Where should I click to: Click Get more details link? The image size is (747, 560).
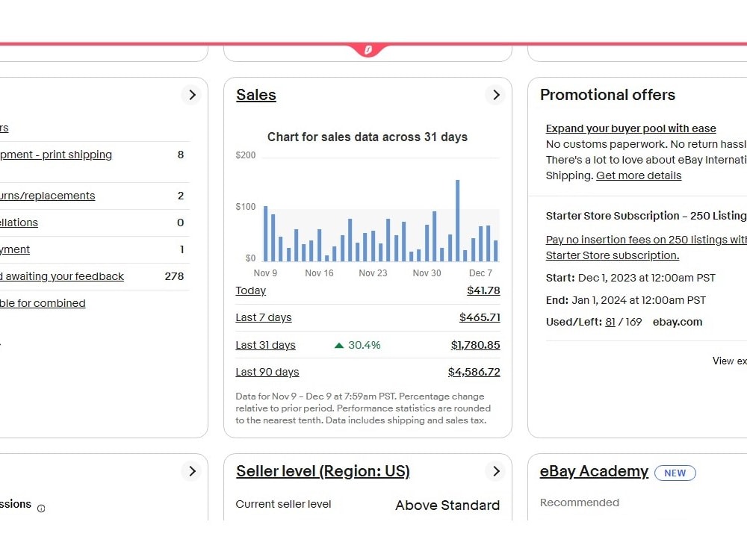coord(639,175)
